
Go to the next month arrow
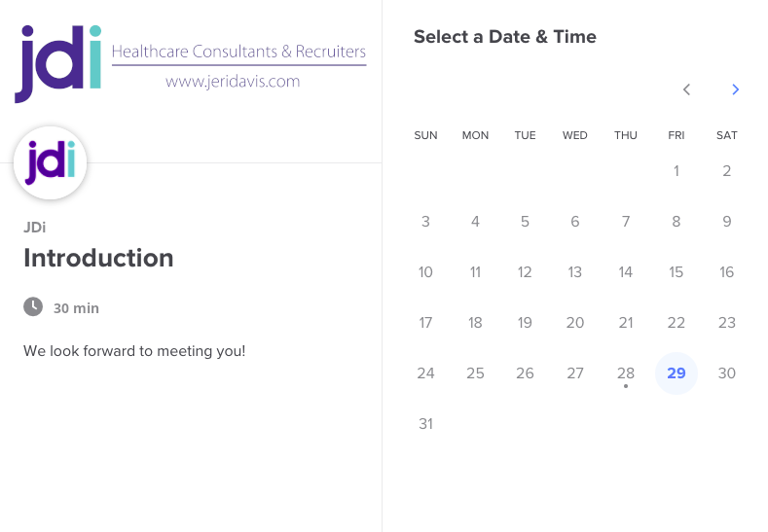click(x=735, y=89)
